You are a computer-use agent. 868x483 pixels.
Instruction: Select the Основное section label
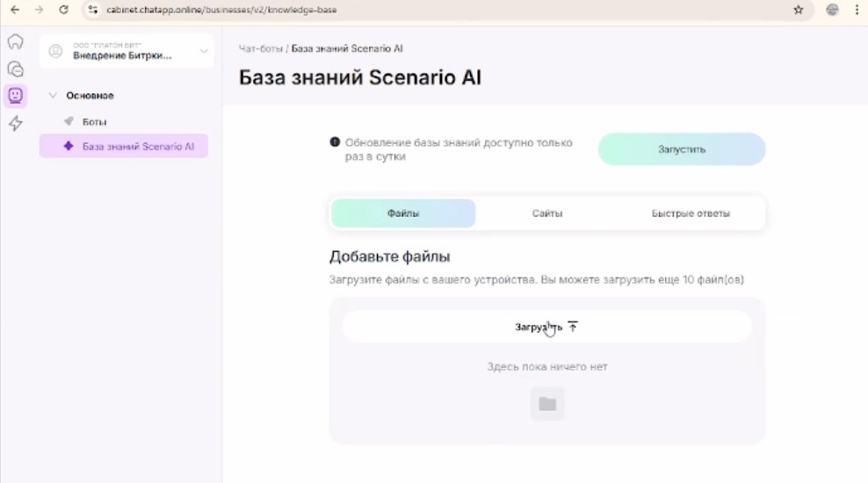point(90,95)
